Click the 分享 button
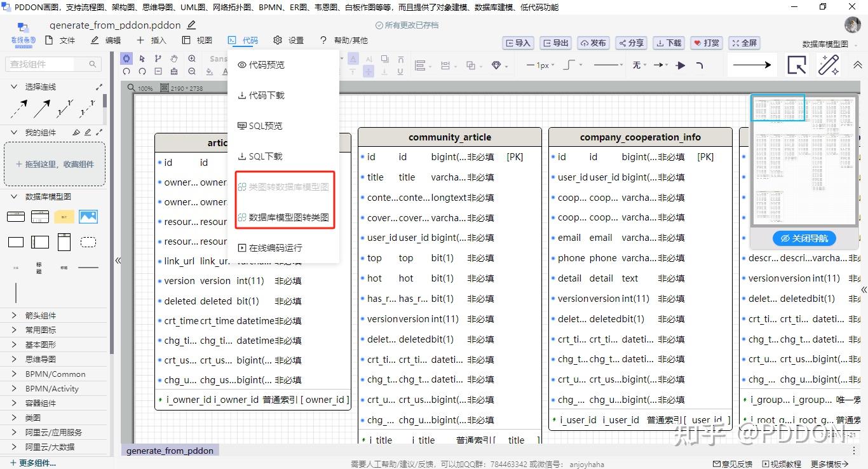The width and height of the screenshot is (868, 469). click(631, 43)
